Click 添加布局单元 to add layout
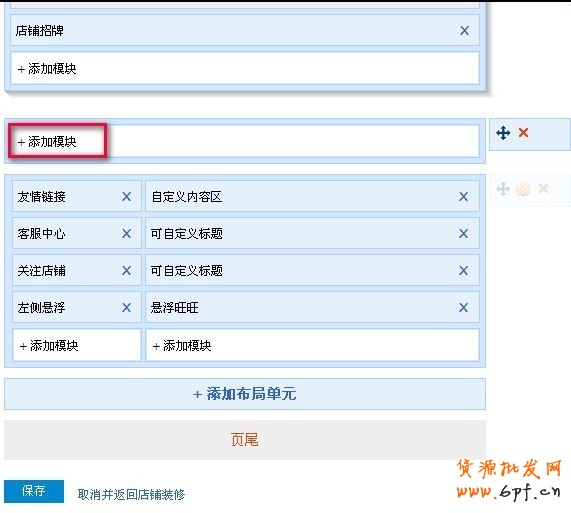571x513 pixels. click(x=245, y=394)
